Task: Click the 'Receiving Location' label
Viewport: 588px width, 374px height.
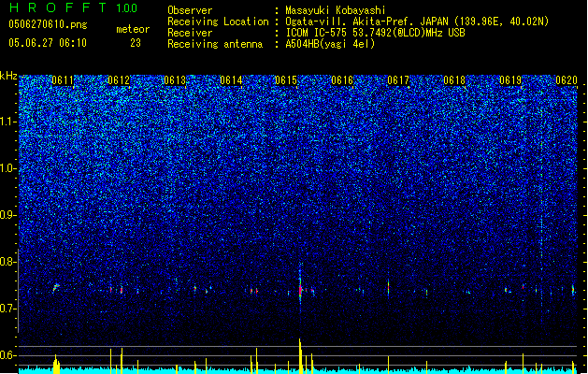Action: 218,22
